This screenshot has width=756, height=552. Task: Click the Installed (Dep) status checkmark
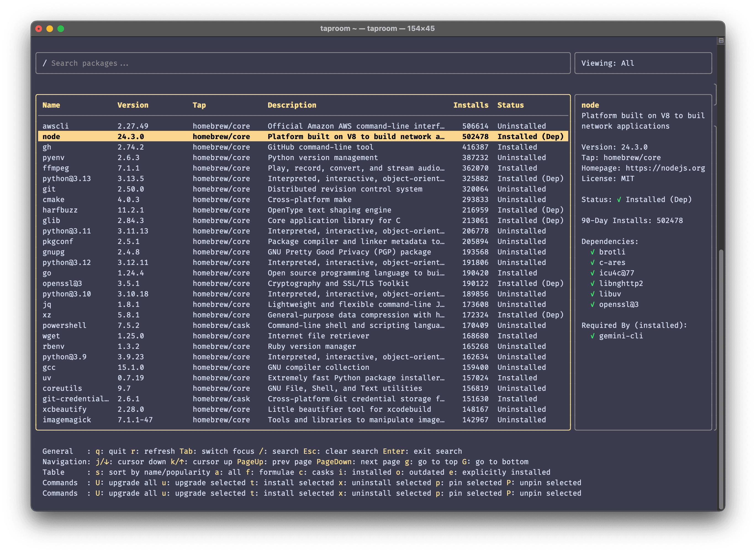(619, 200)
